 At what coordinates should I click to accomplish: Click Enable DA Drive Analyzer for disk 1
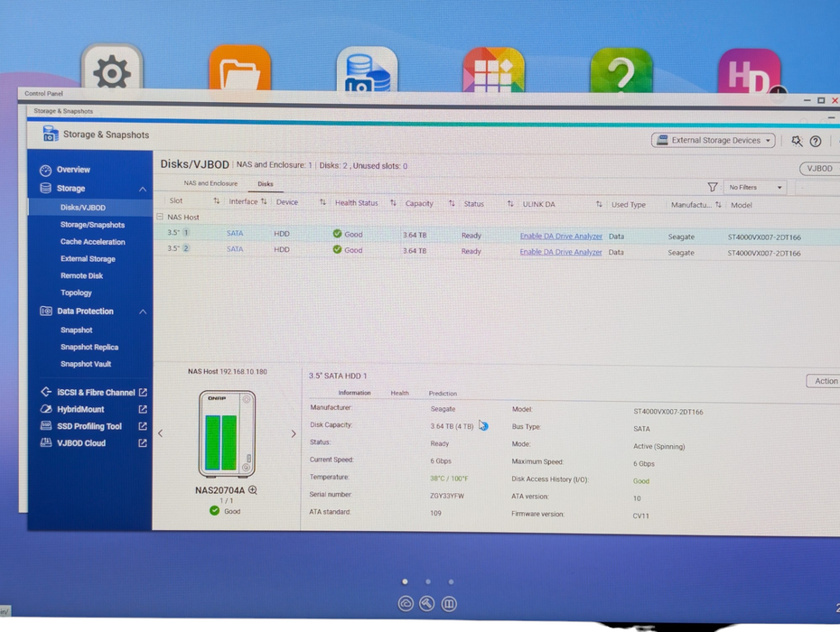click(560, 237)
